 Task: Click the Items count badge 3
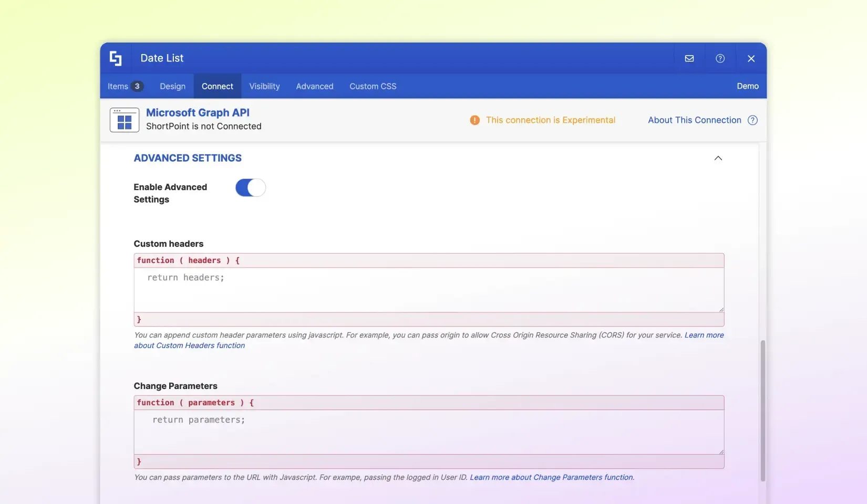point(137,86)
